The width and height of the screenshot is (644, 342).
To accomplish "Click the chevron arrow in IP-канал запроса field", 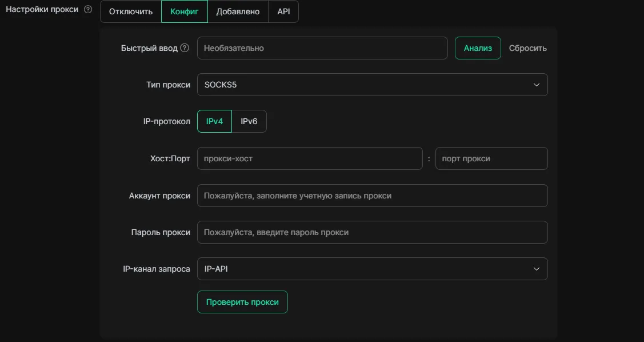I will 536,269.
